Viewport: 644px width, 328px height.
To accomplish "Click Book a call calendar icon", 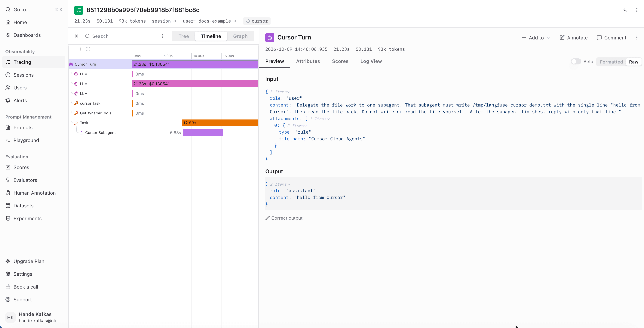I will click(8, 287).
